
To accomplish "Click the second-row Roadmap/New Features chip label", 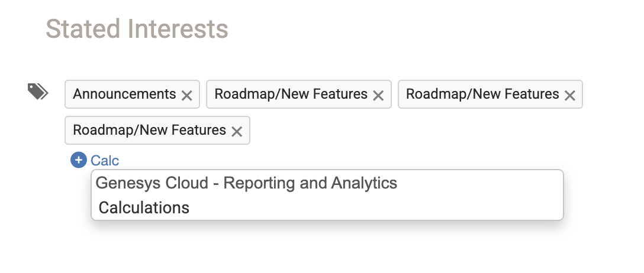I will click(x=149, y=131).
